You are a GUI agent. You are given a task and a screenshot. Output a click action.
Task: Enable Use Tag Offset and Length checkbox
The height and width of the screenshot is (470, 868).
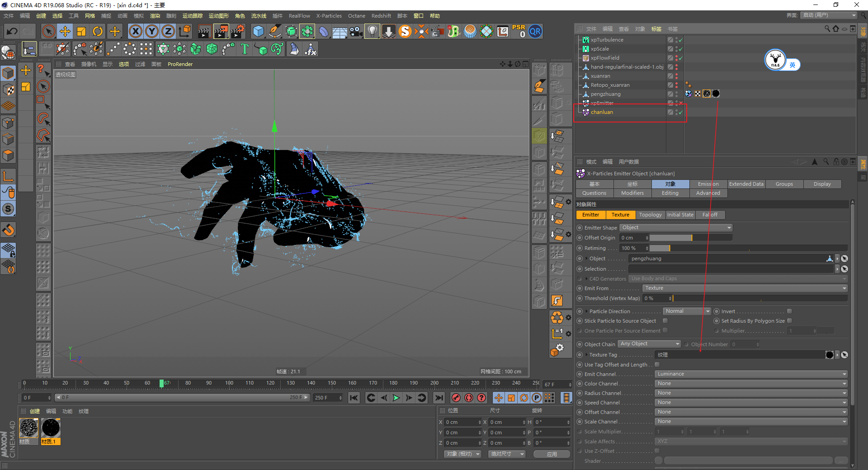pos(657,365)
